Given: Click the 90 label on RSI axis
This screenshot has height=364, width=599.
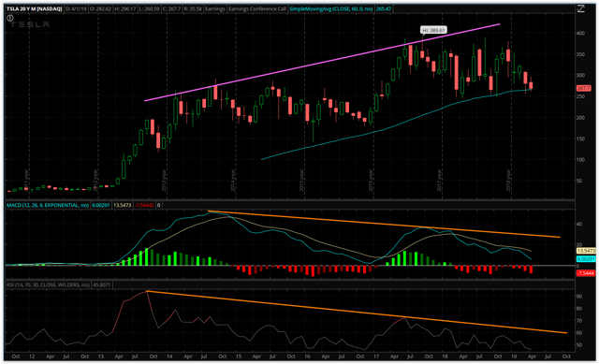Looking at the screenshot, I should (x=579, y=297).
